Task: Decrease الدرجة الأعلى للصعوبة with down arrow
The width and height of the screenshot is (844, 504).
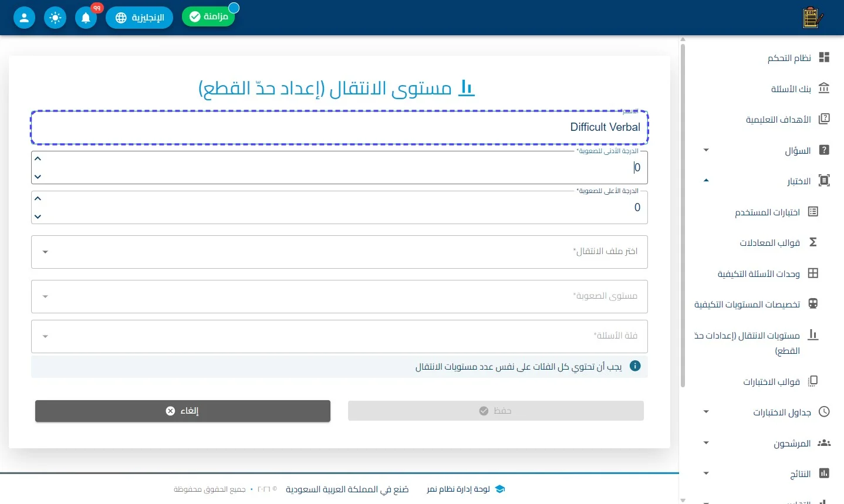Action: click(38, 217)
